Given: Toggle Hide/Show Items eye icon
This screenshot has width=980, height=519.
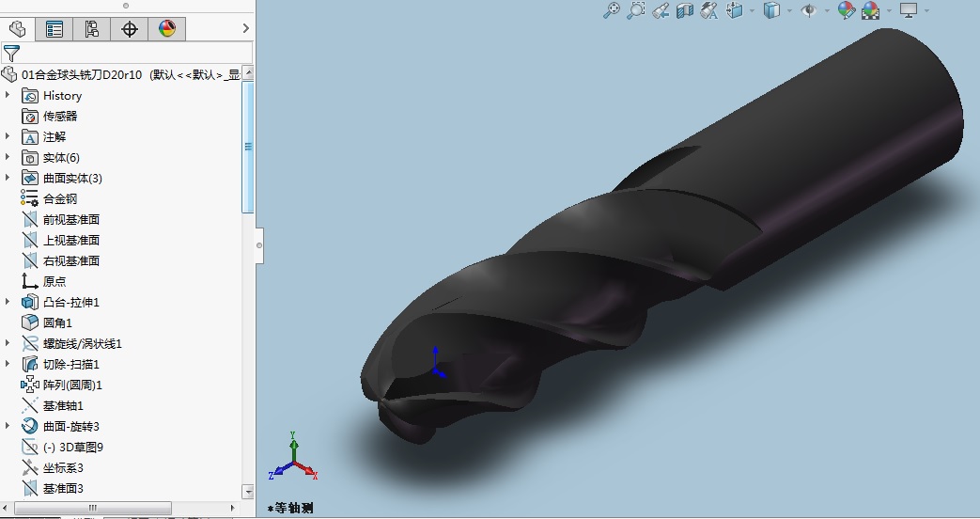Looking at the screenshot, I should (x=809, y=10).
